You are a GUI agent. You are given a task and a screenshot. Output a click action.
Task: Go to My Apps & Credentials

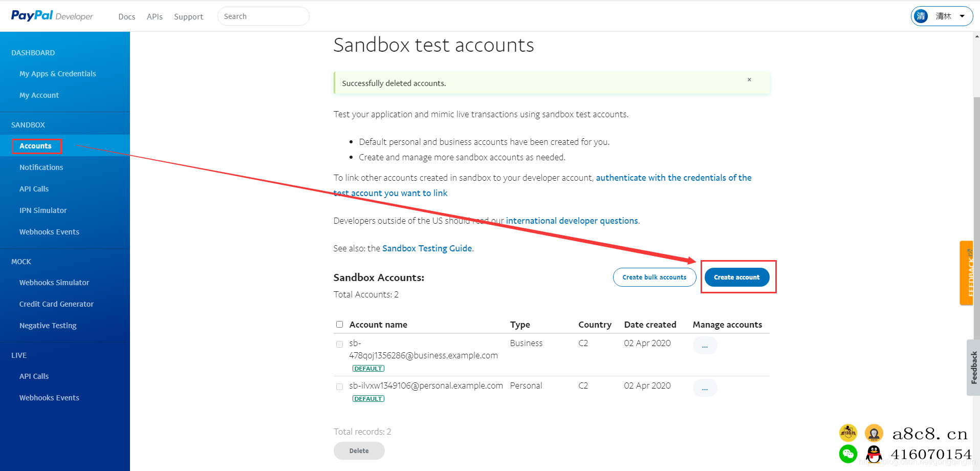(x=58, y=74)
